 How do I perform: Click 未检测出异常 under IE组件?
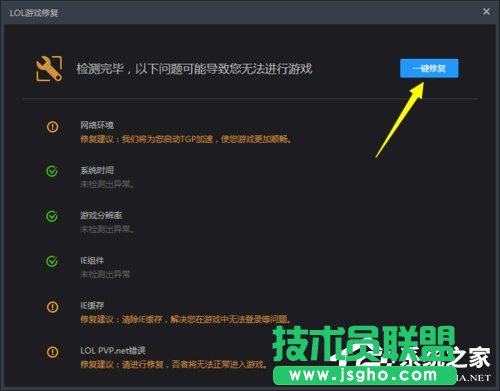(105, 274)
